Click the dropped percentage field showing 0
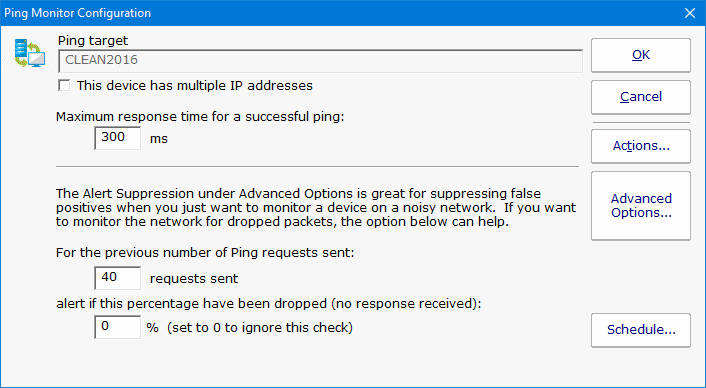706x388 pixels. (118, 327)
